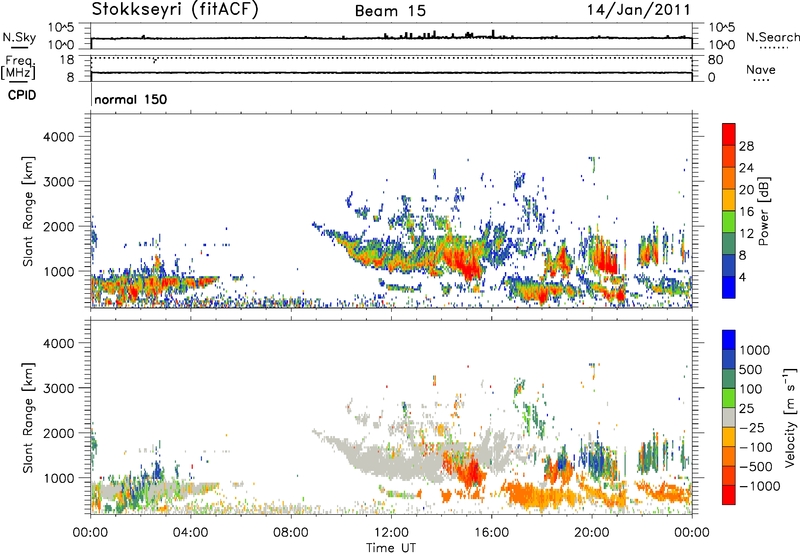The image size is (800, 554).
Task: Click the '16:00' time axis label
Action: point(491,533)
